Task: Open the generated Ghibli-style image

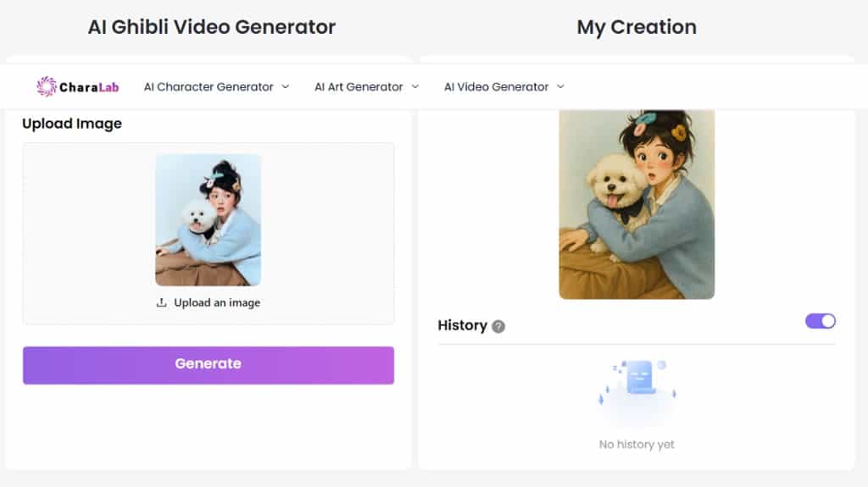Action: 637,204
